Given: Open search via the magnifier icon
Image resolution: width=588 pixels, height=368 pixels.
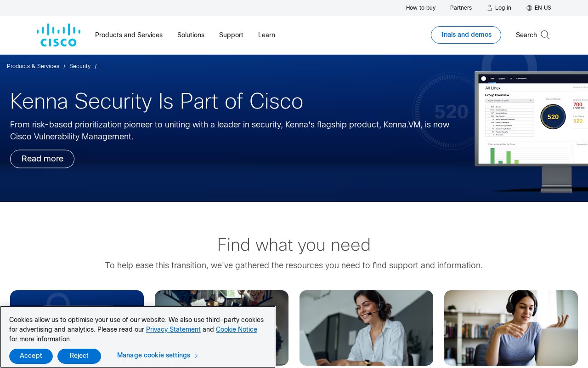Looking at the screenshot, I should pos(545,35).
